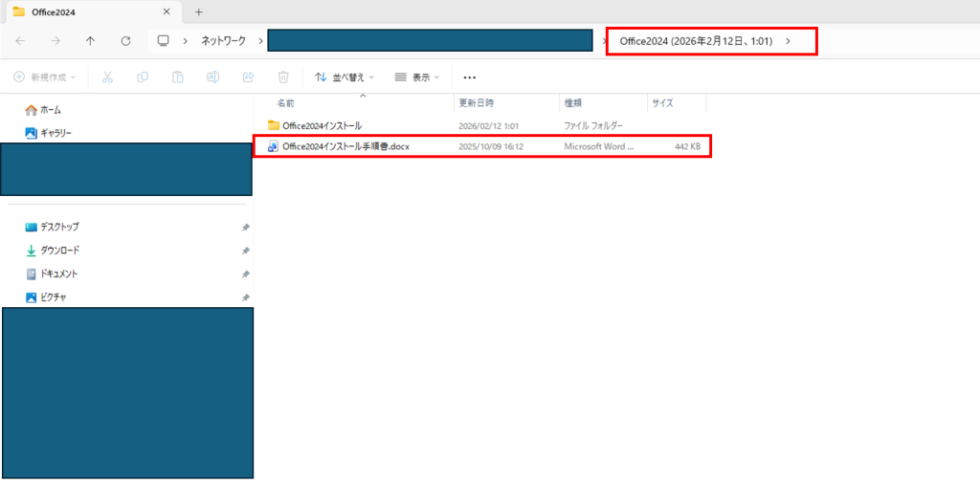This screenshot has height=483, width=980.
Task: Click the Cut scissors icon
Action: pos(107,77)
